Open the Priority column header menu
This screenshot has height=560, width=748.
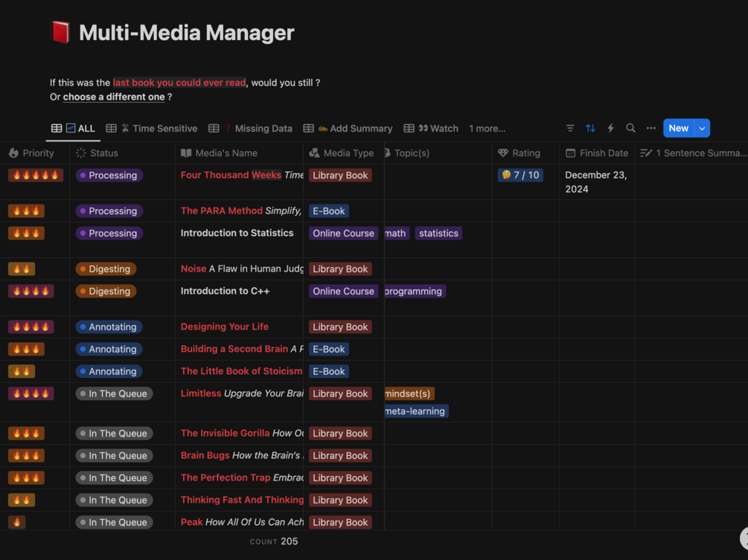(x=35, y=153)
